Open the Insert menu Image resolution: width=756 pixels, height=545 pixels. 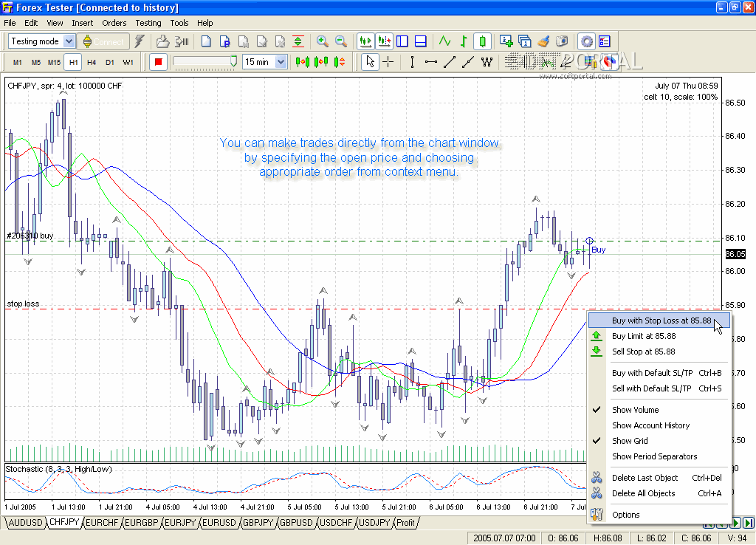[83, 23]
